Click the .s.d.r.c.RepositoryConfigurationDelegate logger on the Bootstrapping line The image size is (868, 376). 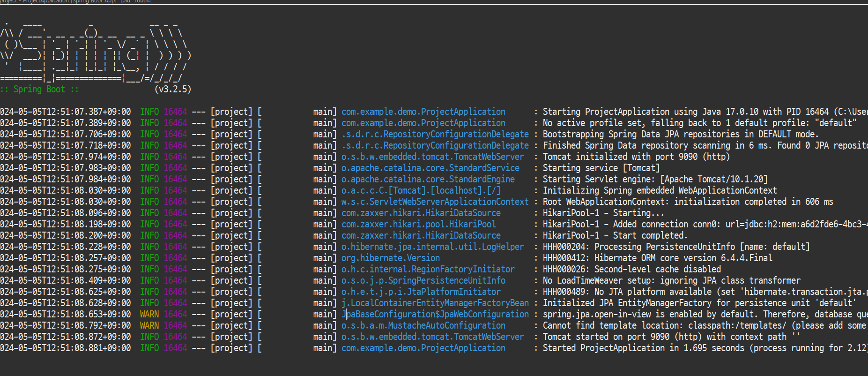pos(435,134)
